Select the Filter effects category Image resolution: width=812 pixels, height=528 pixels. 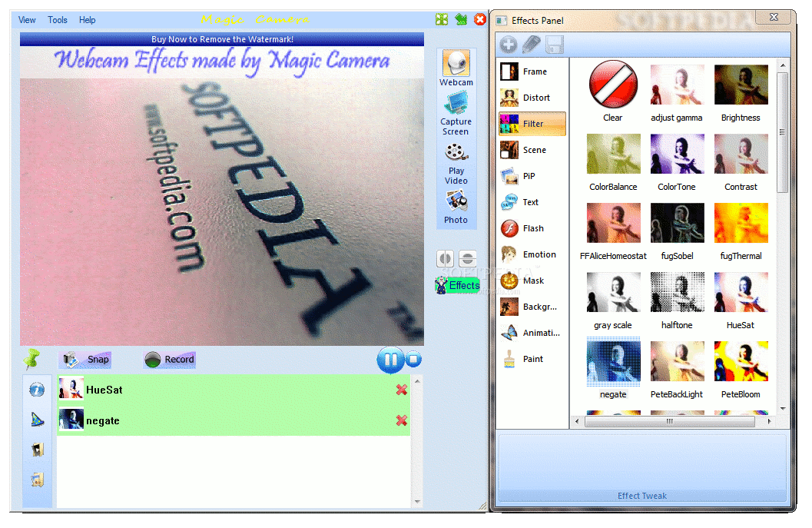532,124
